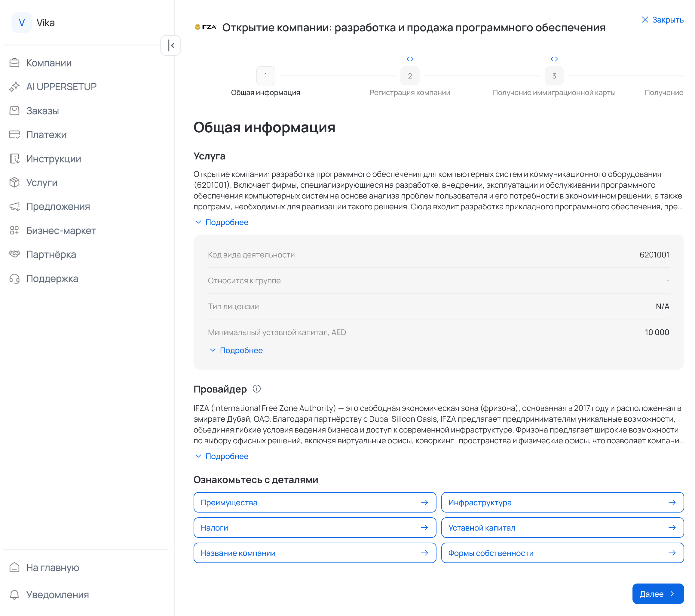Open the Налоги details link

(315, 528)
